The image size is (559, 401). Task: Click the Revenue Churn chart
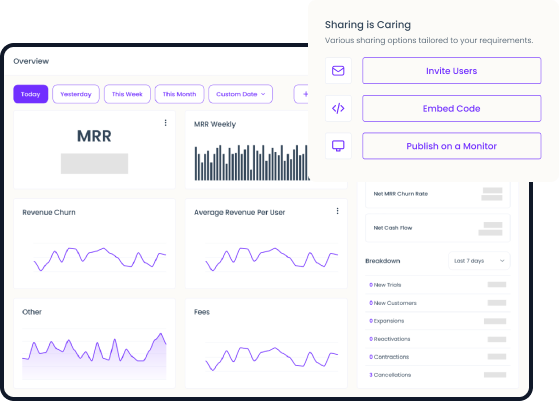click(x=99, y=258)
